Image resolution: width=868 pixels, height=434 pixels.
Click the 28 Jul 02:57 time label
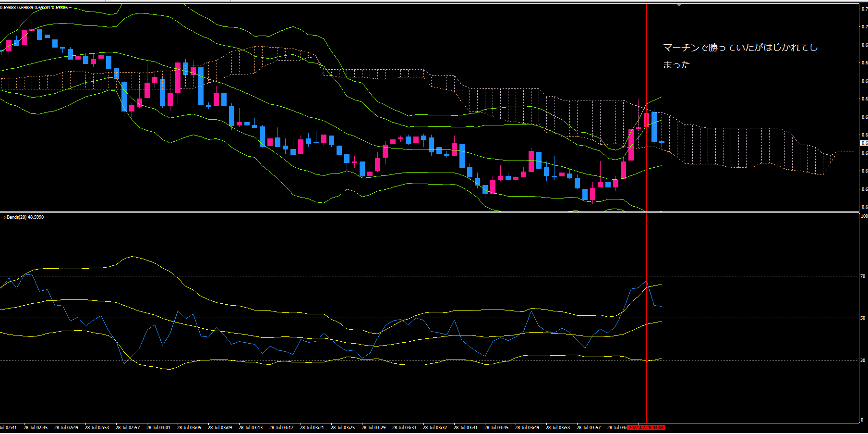point(128,427)
